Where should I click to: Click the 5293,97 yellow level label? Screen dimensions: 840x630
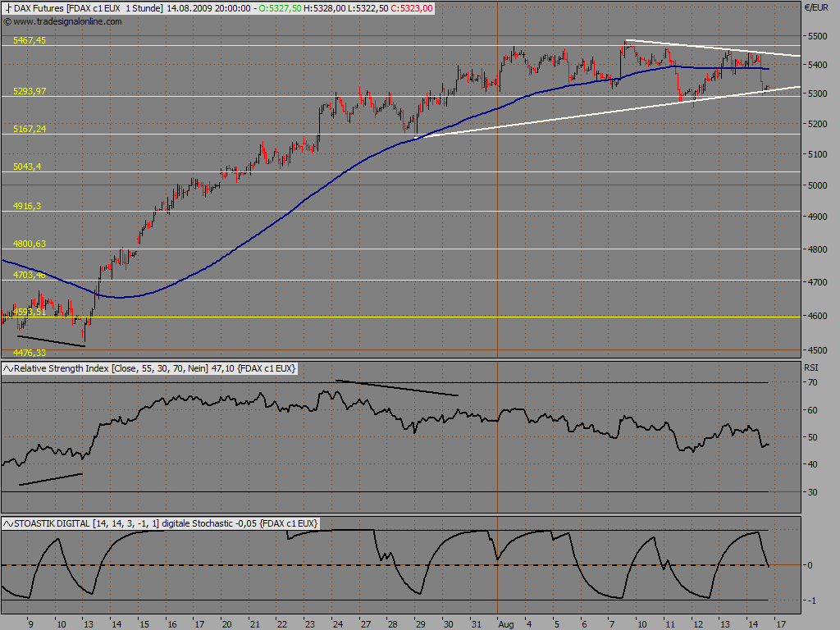tap(30, 92)
